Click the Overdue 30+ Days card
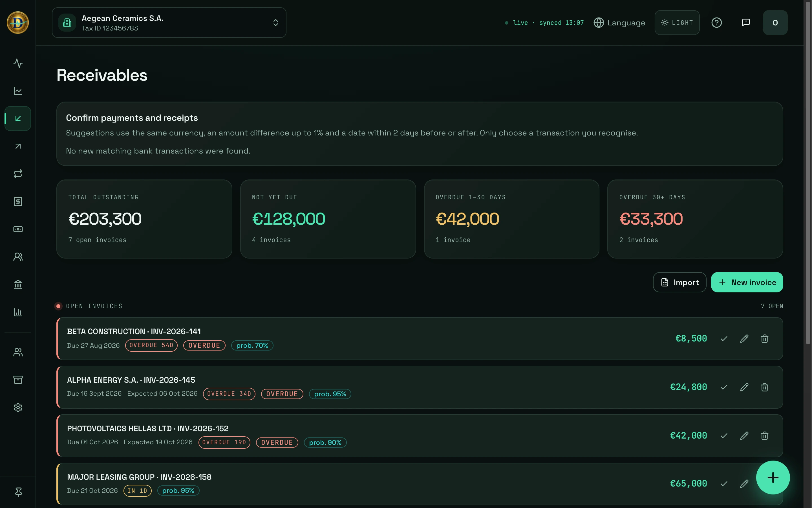 pyautogui.click(x=695, y=219)
